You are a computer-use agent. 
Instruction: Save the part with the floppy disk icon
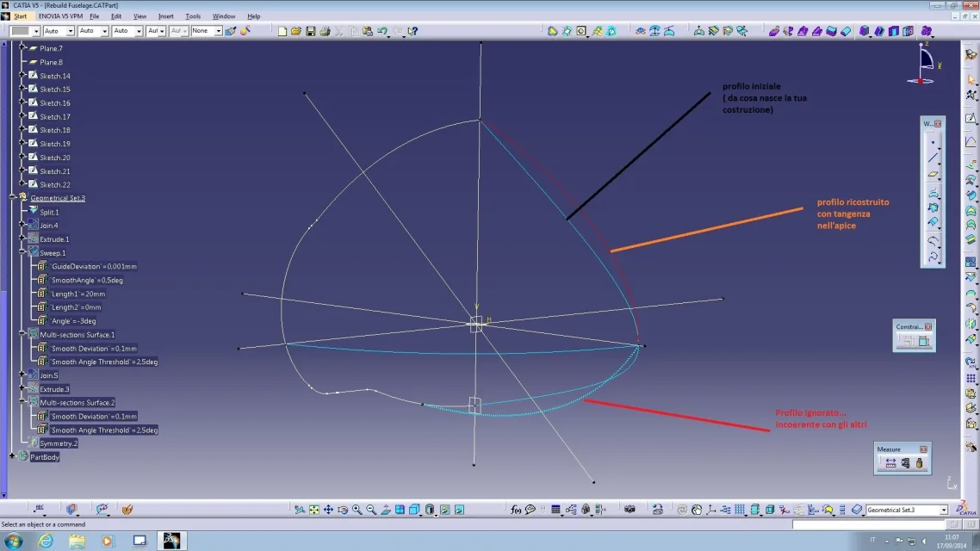[311, 31]
